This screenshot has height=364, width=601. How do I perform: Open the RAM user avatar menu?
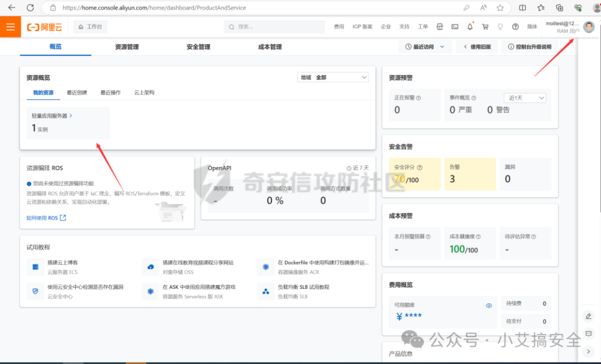[x=589, y=27]
